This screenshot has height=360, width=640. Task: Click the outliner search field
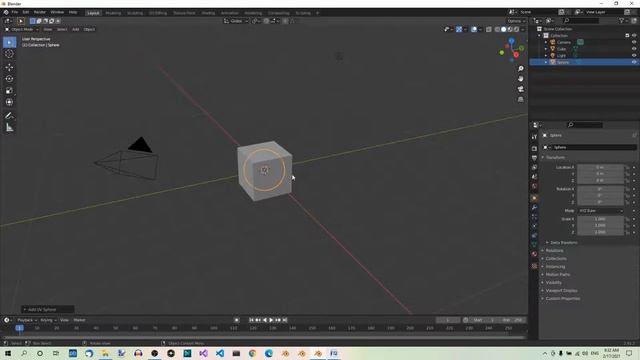tap(582, 20)
